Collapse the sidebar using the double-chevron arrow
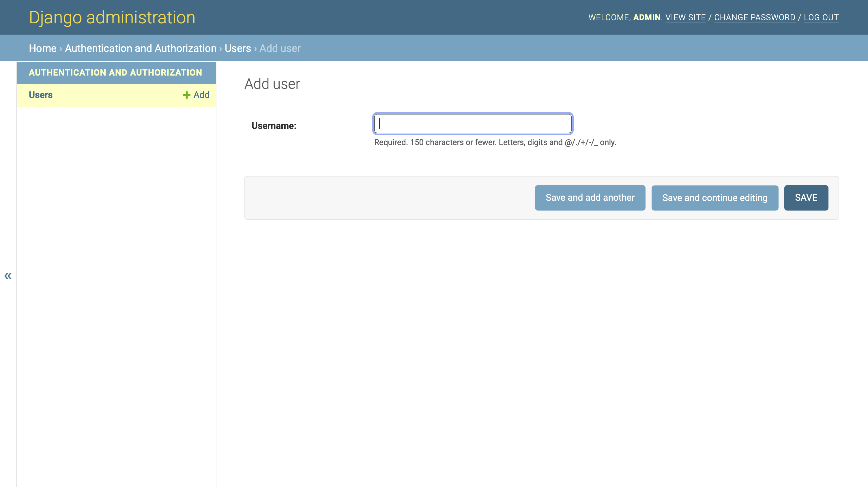 point(8,276)
